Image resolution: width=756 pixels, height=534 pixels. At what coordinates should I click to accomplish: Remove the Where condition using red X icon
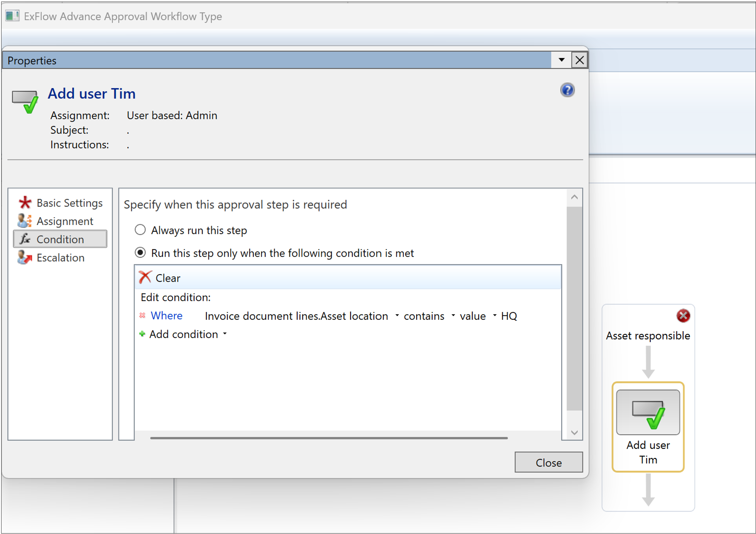[x=142, y=315]
